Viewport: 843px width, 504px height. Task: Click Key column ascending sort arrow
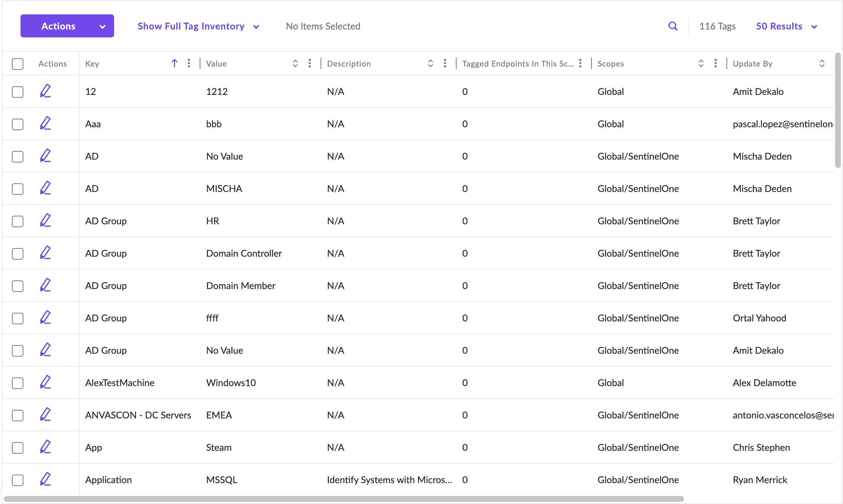click(175, 64)
